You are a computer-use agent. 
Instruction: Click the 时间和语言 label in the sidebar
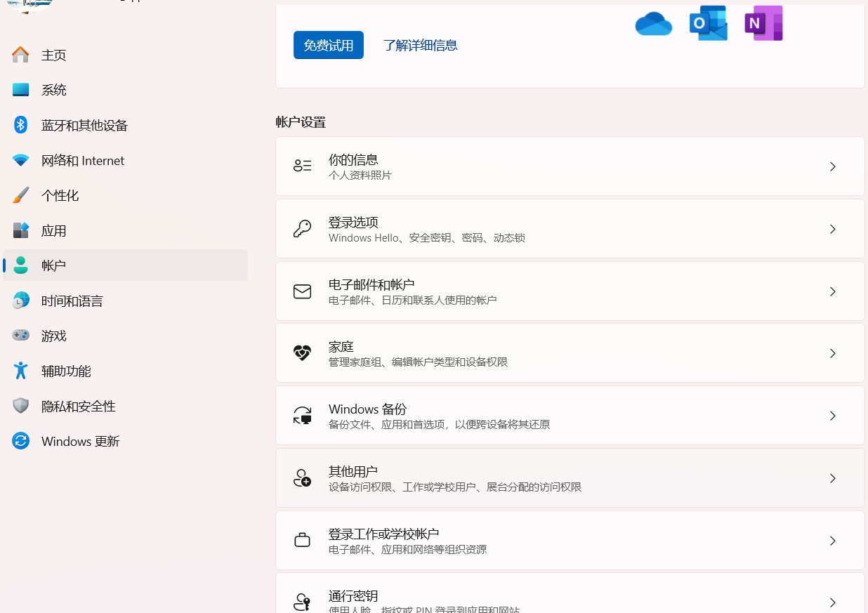72,301
